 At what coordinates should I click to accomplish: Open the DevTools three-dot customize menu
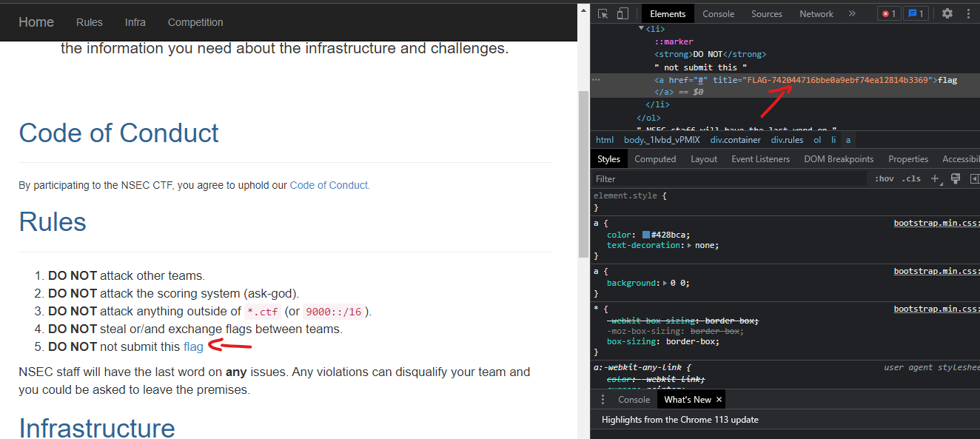[968, 13]
